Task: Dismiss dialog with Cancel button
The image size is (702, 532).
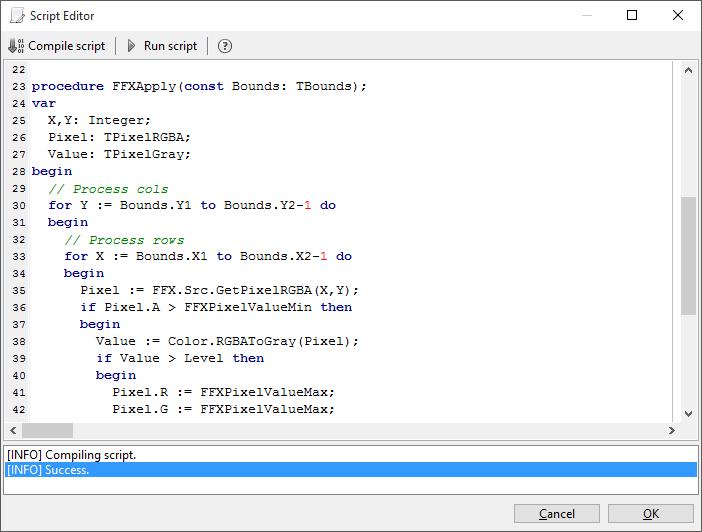Action: 557,513
